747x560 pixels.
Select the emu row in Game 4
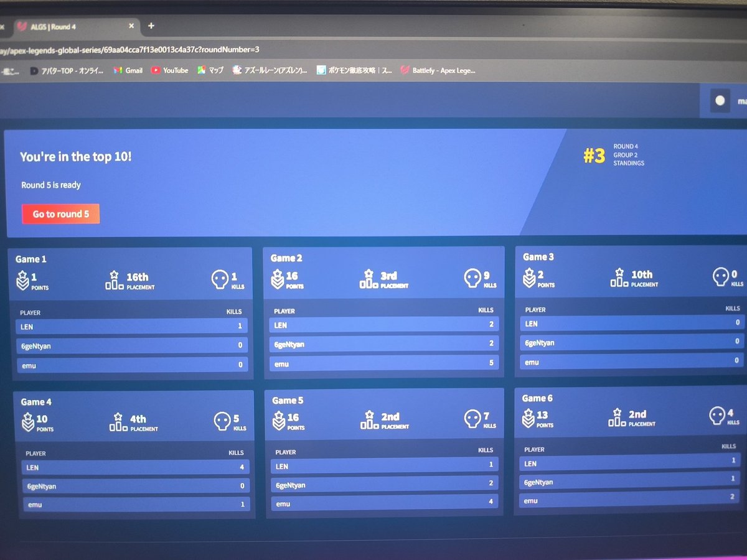[x=136, y=505]
